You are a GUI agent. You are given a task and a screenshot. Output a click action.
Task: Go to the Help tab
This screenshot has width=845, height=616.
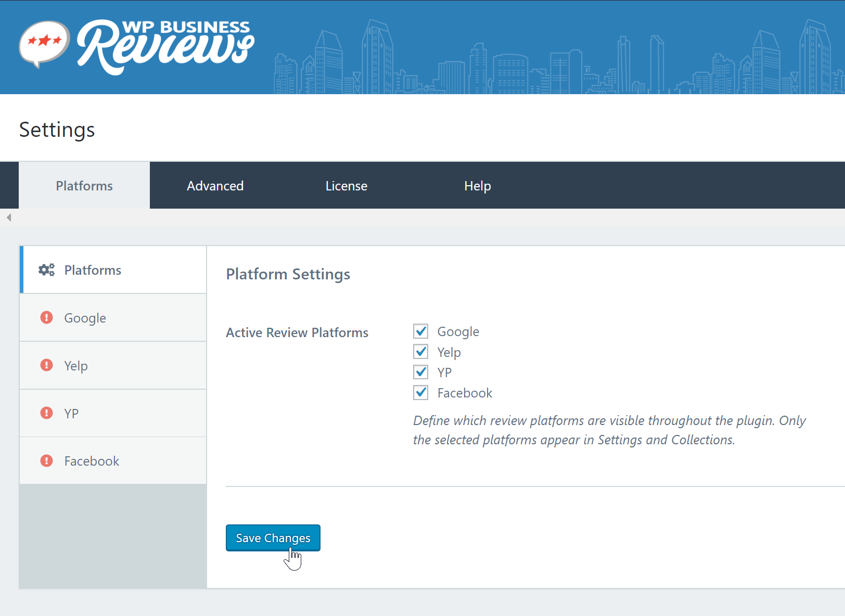pyautogui.click(x=477, y=186)
